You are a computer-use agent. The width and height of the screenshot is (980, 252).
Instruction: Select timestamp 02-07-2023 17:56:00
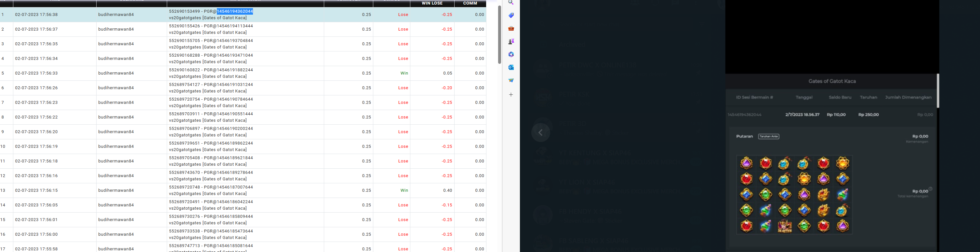36,234
